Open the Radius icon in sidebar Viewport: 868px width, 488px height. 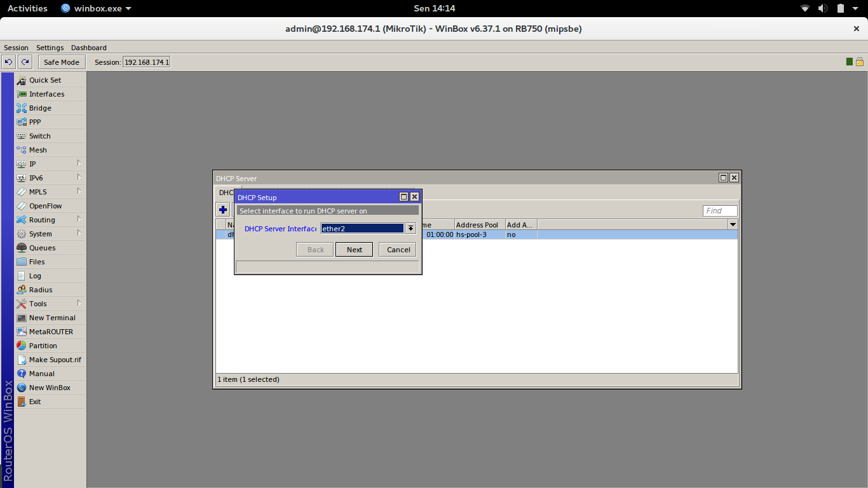pos(22,290)
